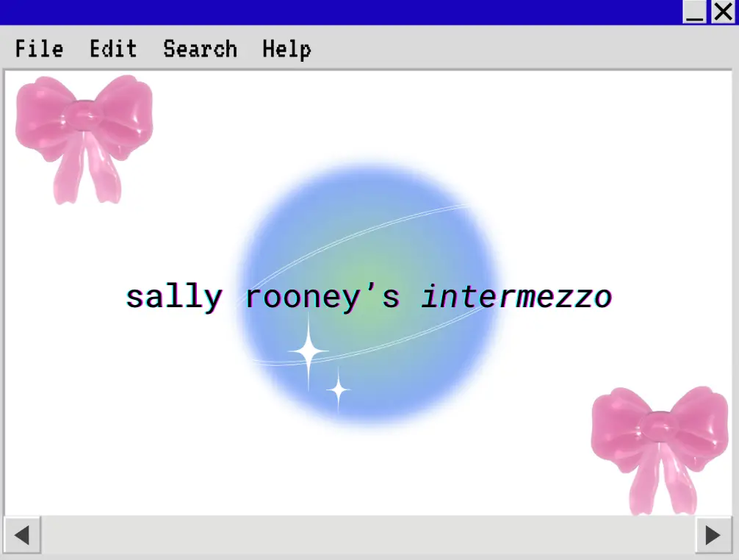The image size is (739, 560).
Task: Open the Edit menu
Action: coord(113,49)
